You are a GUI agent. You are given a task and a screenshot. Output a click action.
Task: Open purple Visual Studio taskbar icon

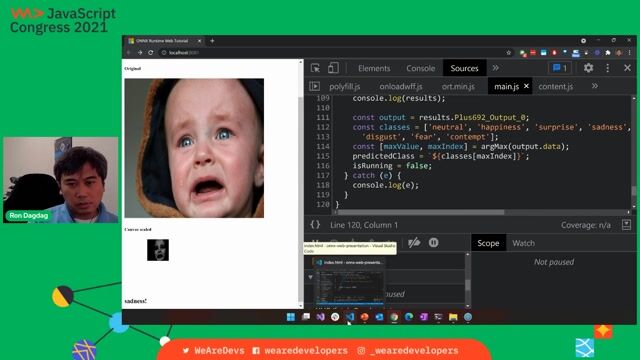[x=320, y=317]
